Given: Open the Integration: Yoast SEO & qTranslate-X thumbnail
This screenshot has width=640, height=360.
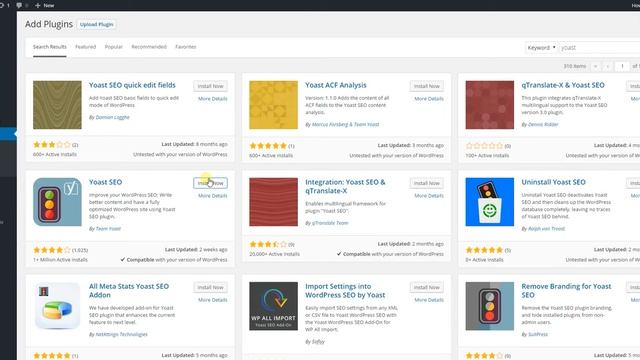Looking at the screenshot, I should (273, 202).
